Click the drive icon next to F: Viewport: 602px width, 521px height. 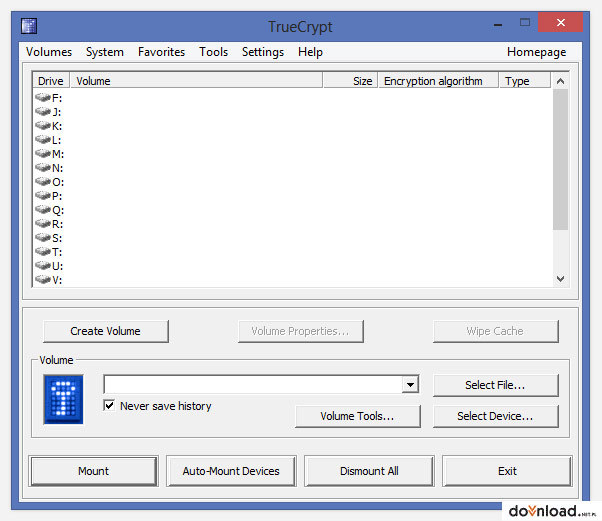(43, 98)
